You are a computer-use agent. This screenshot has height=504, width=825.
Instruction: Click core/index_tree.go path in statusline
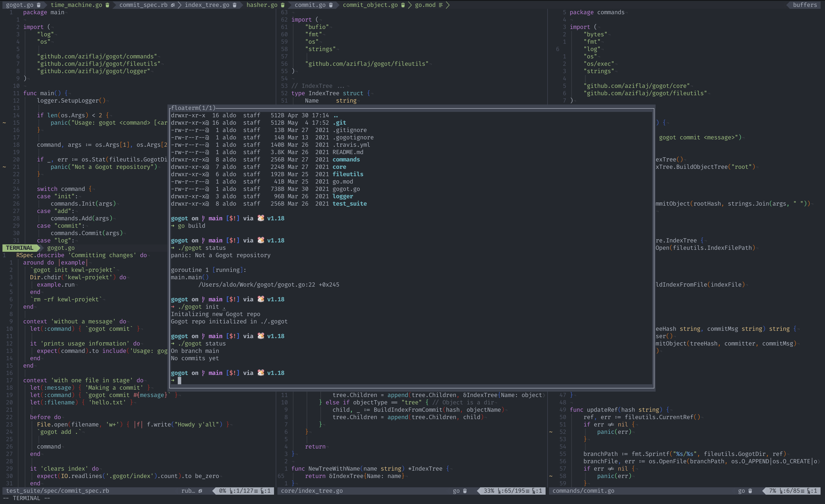tap(312, 491)
